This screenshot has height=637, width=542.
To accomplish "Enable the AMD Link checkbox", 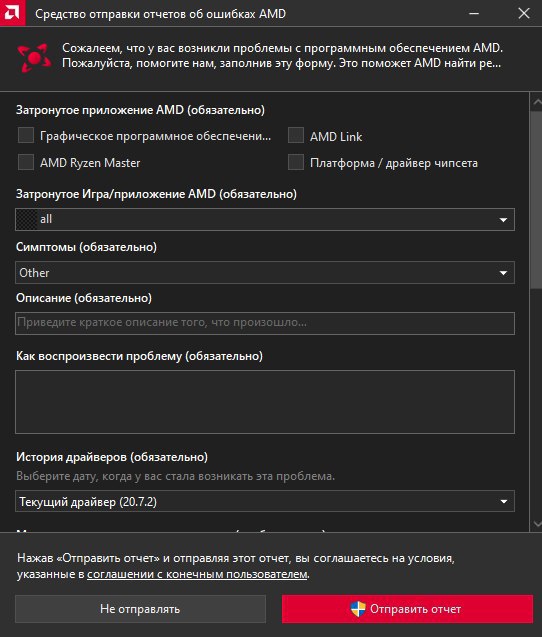I will tap(296, 135).
